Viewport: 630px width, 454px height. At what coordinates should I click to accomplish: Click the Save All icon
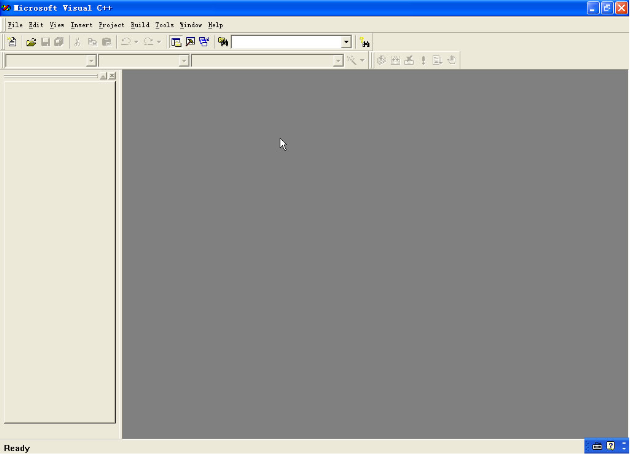coord(59,42)
